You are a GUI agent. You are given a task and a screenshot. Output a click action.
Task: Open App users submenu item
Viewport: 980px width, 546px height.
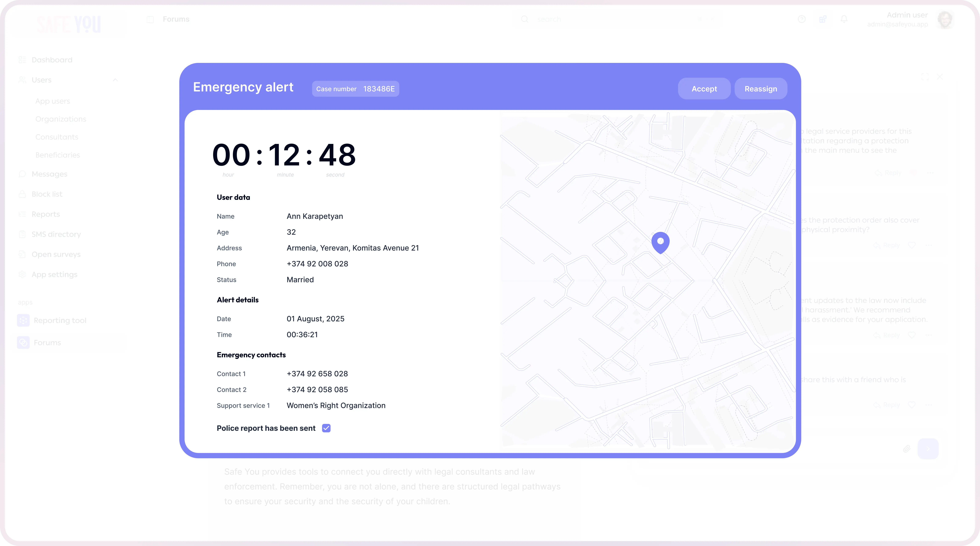[53, 101]
